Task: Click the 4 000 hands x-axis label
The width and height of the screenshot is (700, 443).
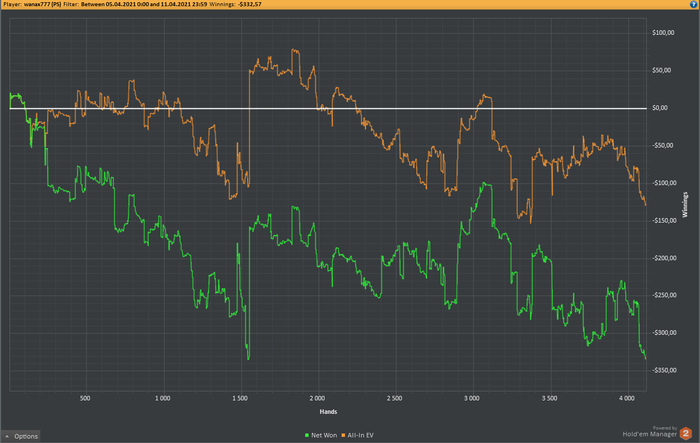Action: (x=626, y=398)
